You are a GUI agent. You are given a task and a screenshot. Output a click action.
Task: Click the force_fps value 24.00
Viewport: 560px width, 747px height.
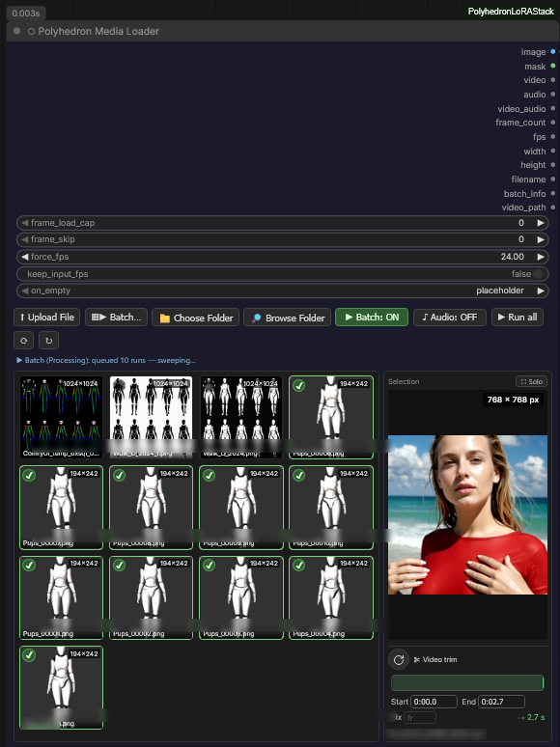(x=513, y=257)
